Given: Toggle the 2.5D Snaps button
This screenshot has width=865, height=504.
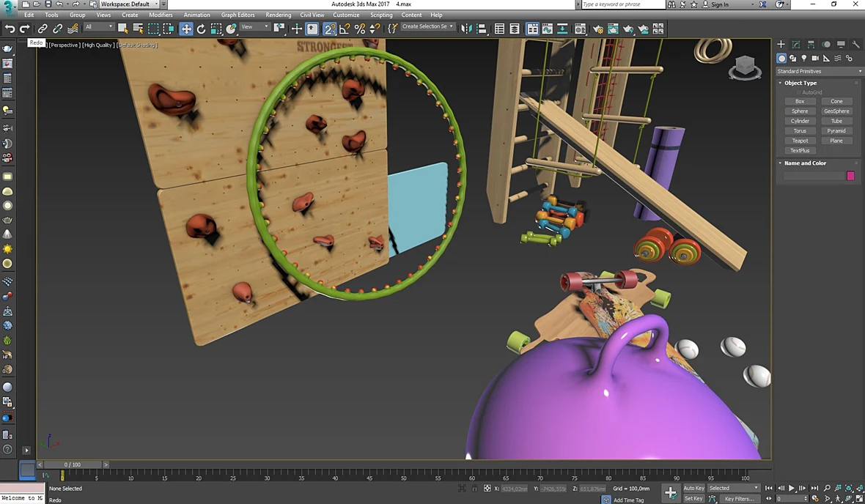Looking at the screenshot, I should (329, 29).
